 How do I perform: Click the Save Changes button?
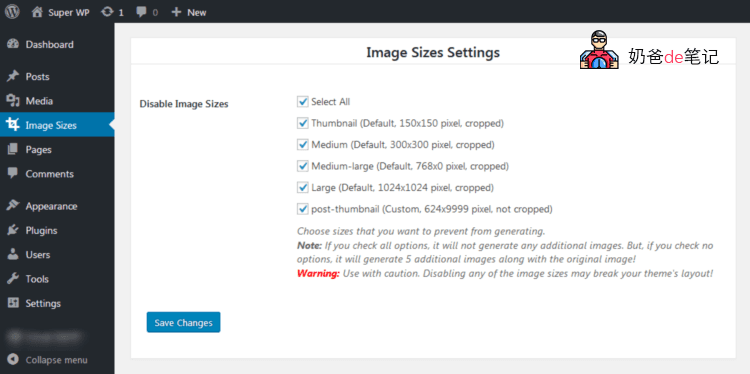[183, 322]
